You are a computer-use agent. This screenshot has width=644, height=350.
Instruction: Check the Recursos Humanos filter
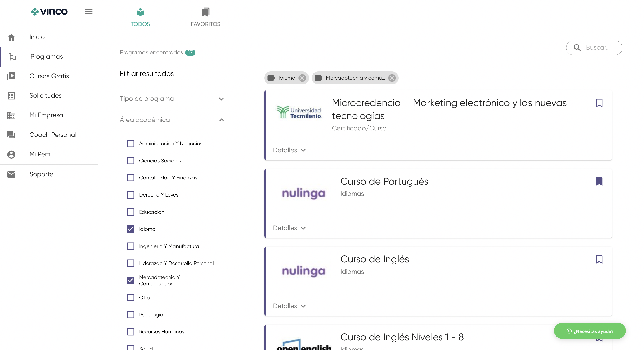[130, 332]
